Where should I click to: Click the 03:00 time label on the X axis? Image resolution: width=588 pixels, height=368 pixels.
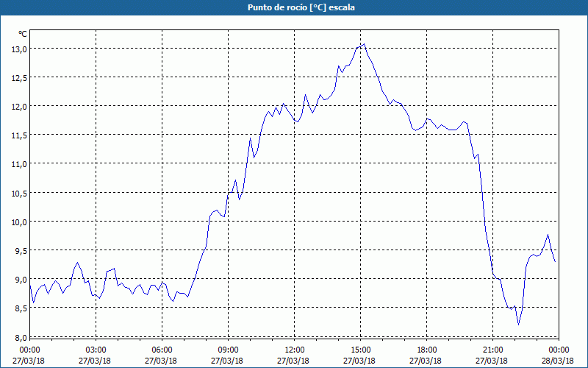pos(96,350)
